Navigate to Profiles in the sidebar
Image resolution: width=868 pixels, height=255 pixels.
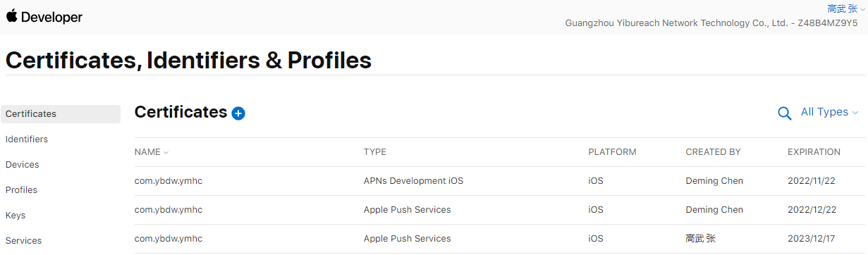pyautogui.click(x=21, y=190)
